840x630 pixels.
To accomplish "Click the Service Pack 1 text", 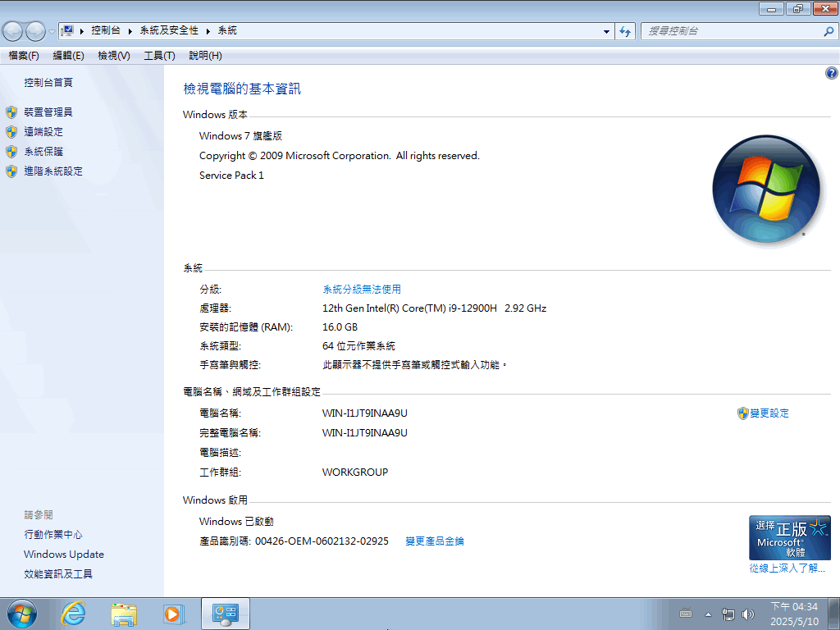I will pos(231,176).
